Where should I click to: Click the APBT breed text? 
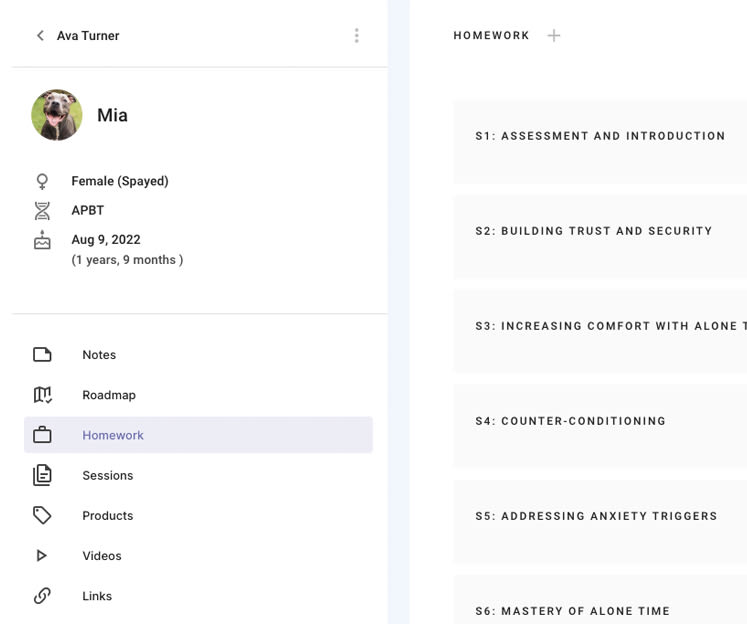(88, 211)
